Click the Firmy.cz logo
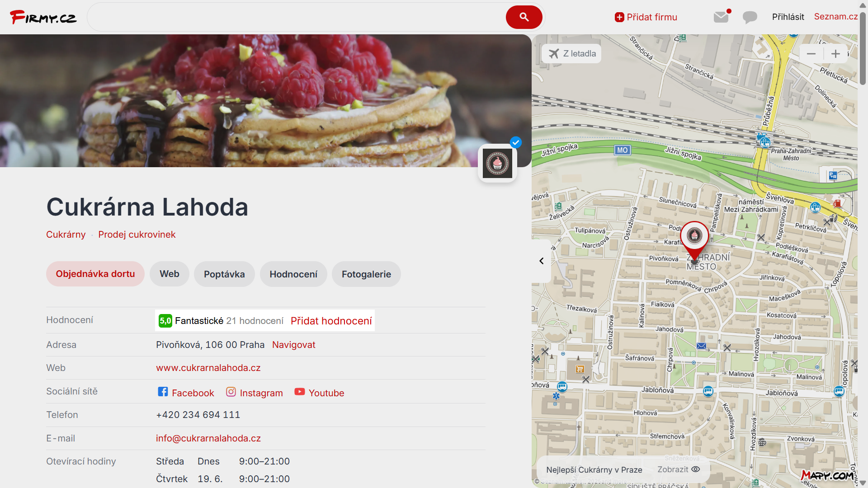This screenshot has width=868, height=488. (x=43, y=17)
